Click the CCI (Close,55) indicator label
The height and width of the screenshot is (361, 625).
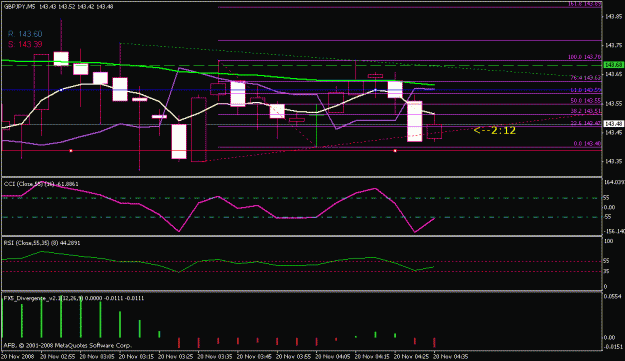point(41,184)
